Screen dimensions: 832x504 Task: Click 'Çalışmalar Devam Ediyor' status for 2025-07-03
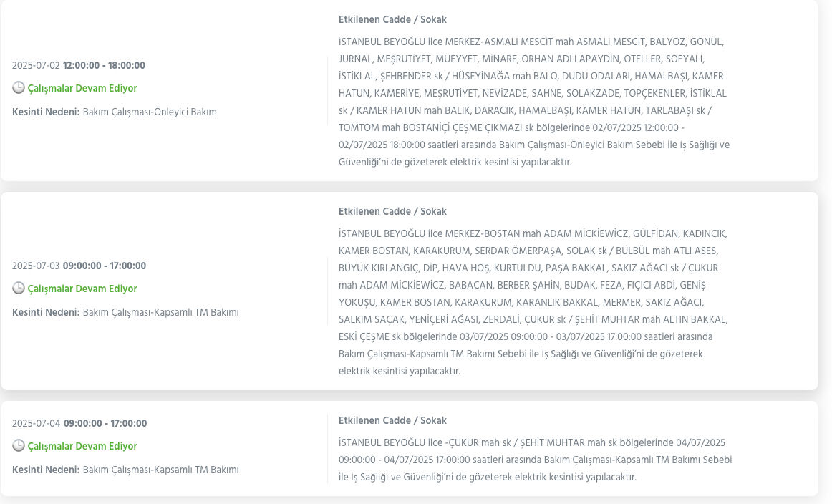pyautogui.click(x=82, y=289)
